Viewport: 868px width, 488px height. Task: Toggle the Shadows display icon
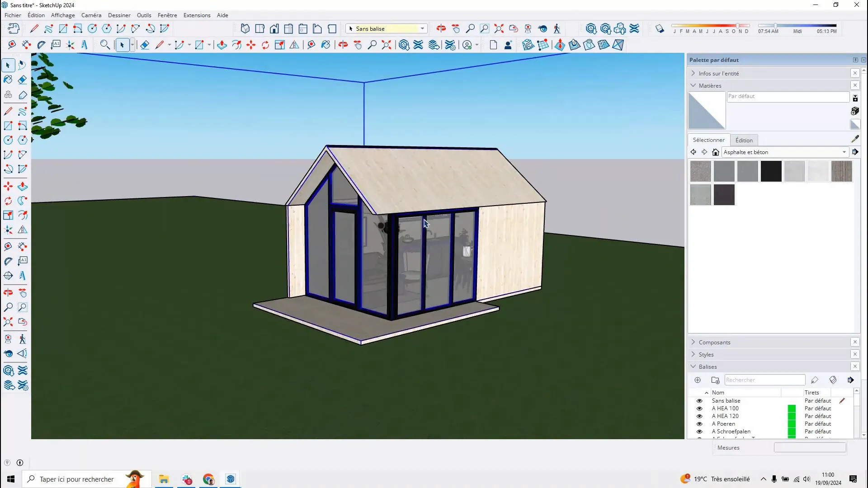click(660, 29)
